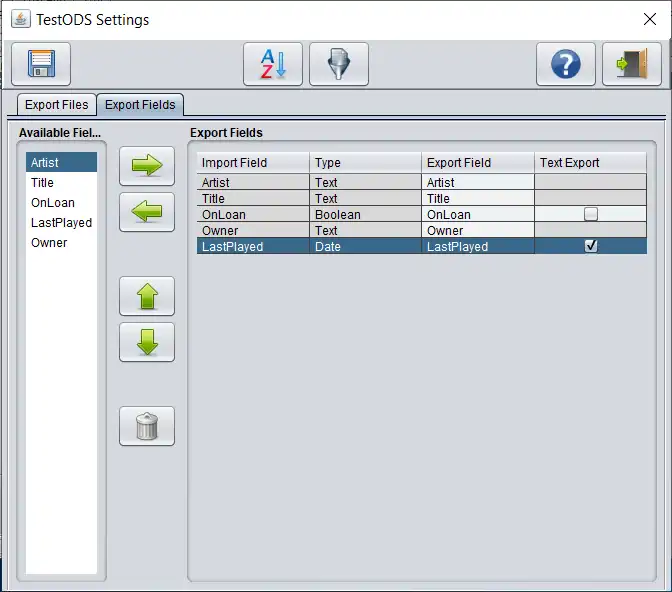Screen dimensions: 672x592
Task: Click the green up arrow button
Action: pos(147,296)
